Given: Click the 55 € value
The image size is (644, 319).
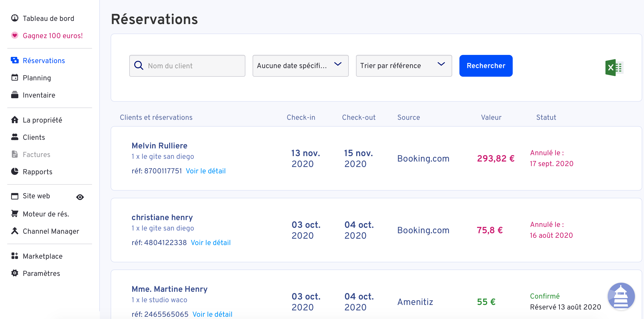Looking at the screenshot, I should pyautogui.click(x=486, y=302).
